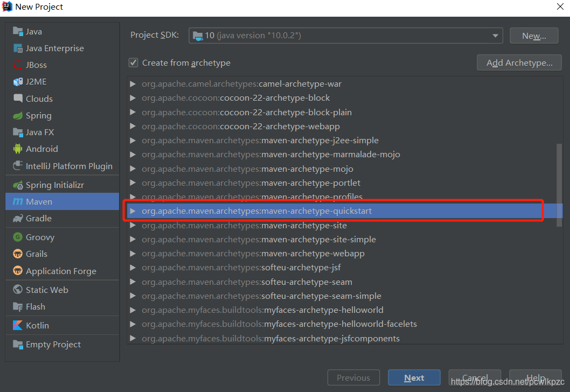Viewport: 570px width, 392px height.
Task: Click the Help button
Action: (536, 378)
